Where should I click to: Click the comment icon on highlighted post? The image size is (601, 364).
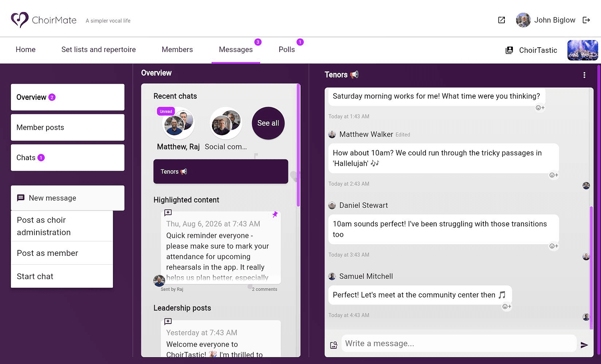[x=168, y=213]
